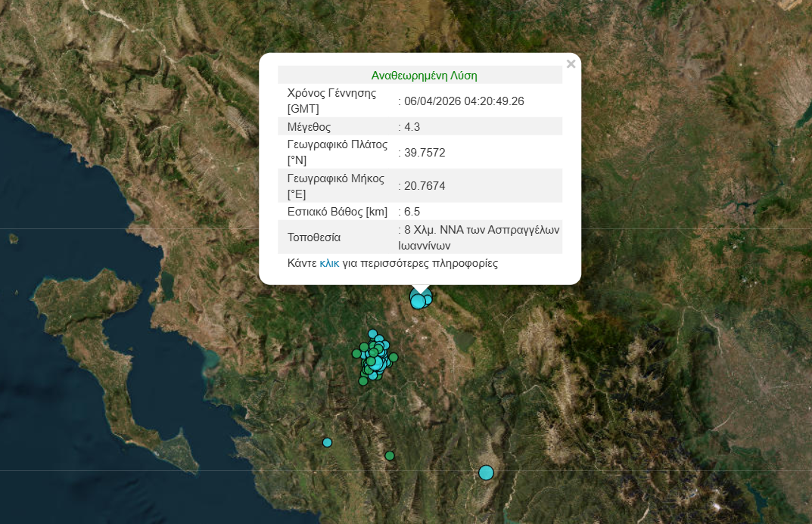Click the 'Εστιακό Βάθος [km]' row label

[x=338, y=212]
